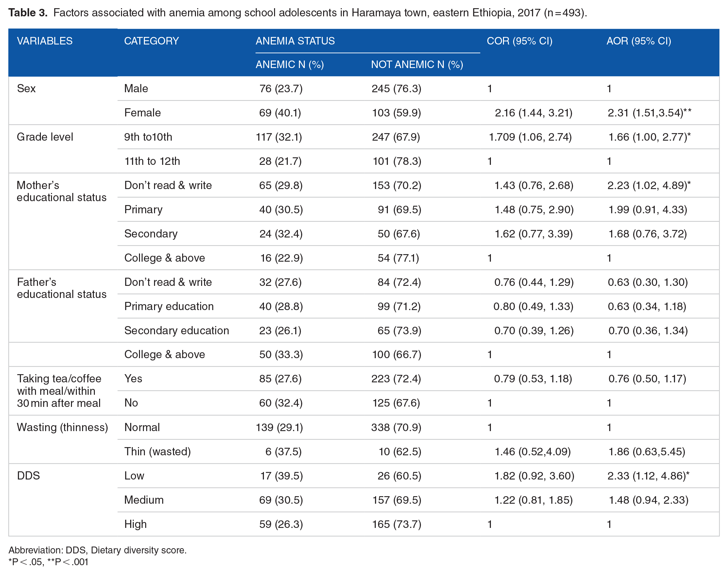Click the 11th to 12th category cell

152,161
